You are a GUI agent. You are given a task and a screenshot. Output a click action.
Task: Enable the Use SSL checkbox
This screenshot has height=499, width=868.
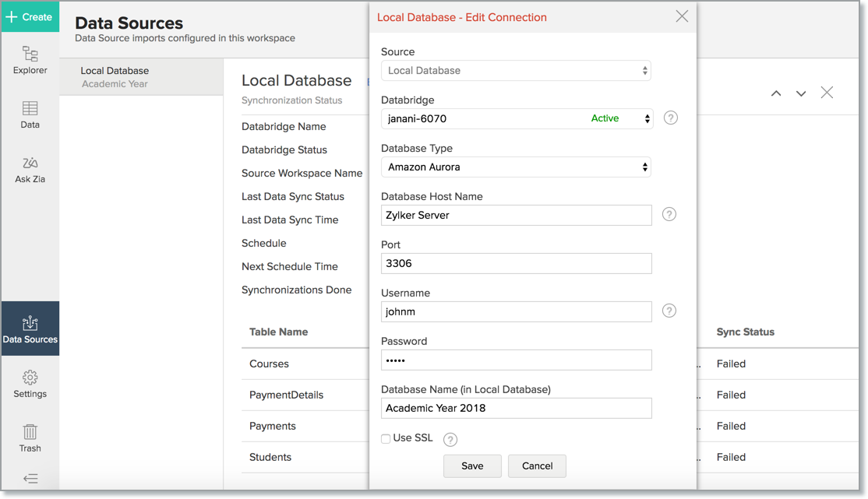pos(386,439)
